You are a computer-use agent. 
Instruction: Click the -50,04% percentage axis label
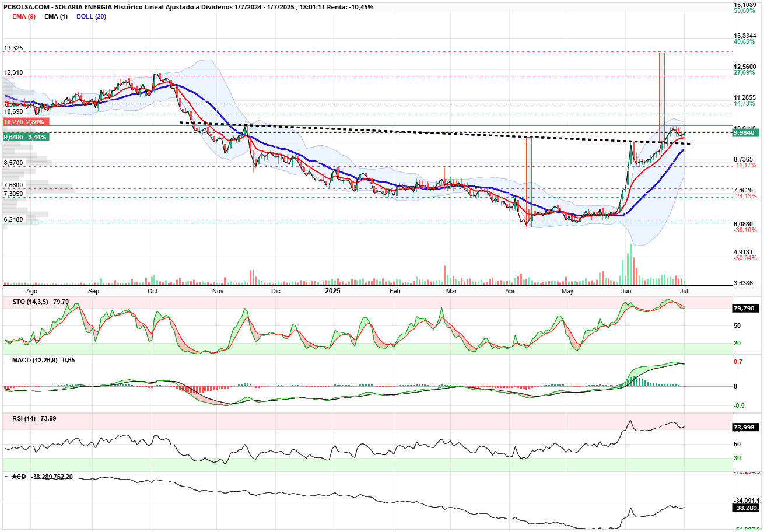[x=745, y=258]
